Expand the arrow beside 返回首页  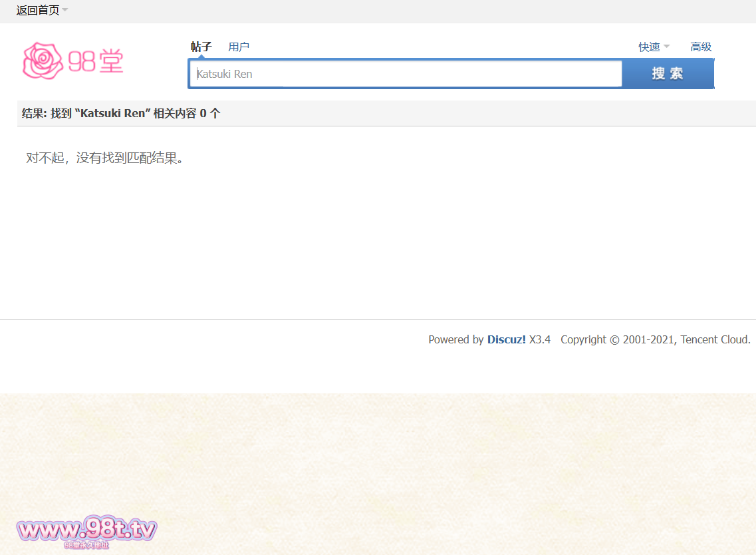(x=65, y=10)
